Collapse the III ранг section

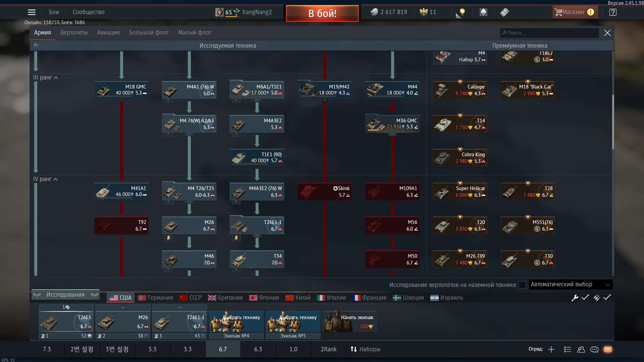click(x=46, y=77)
